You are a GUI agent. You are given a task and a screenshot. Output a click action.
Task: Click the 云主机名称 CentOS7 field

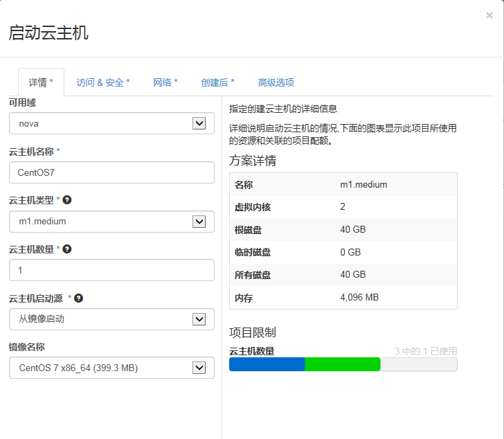(x=111, y=172)
